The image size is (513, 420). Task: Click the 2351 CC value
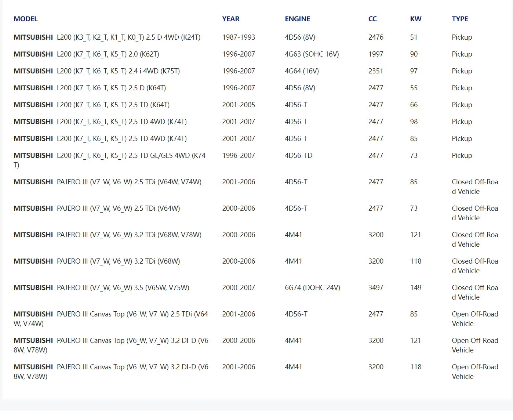pos(376,71)
